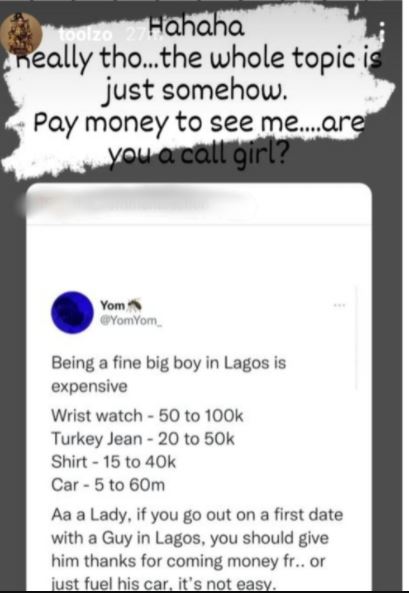Click the thin vertical scrollbar beside the tweet

click(x=356, y=338)
